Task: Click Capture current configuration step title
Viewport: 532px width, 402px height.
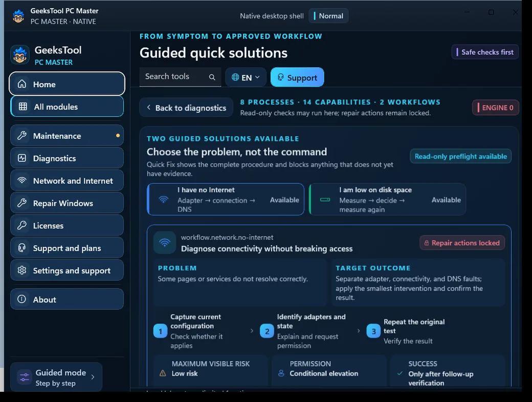Action: pyautogui.click(x=195, y=321)
